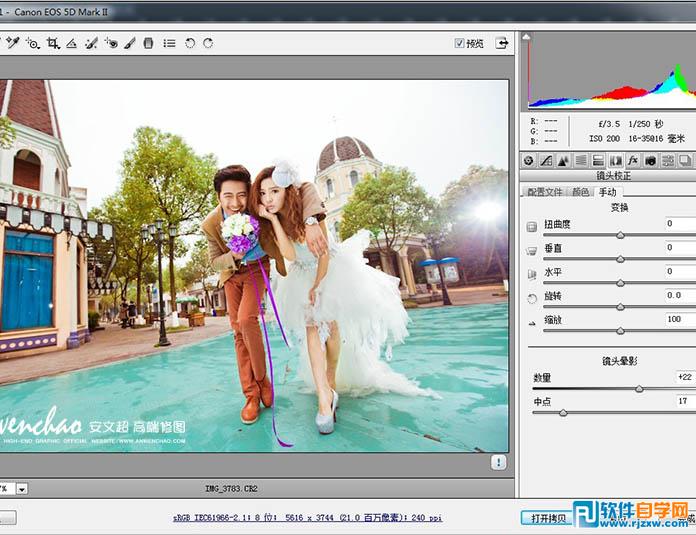Click the 打开拷贝 button

(548, 518)
